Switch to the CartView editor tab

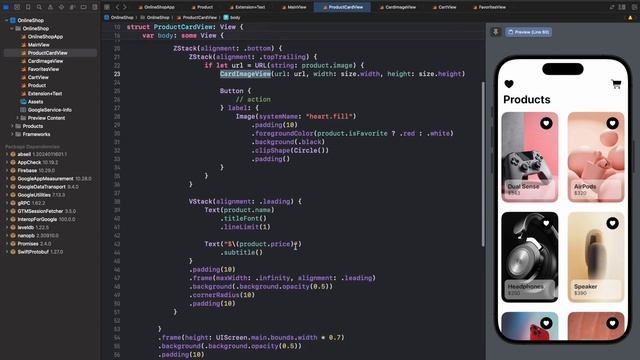444,7
